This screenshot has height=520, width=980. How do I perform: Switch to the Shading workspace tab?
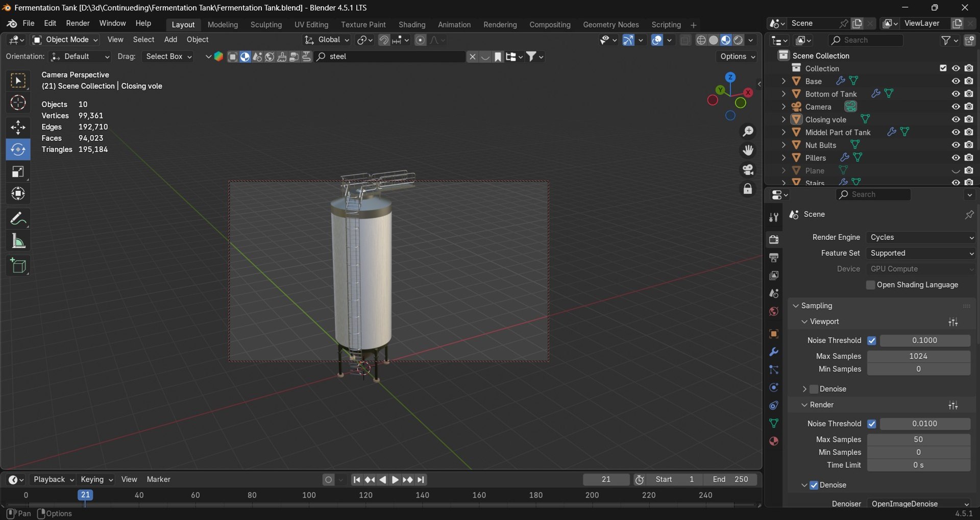pyautogui.click(x=412, y=24)
